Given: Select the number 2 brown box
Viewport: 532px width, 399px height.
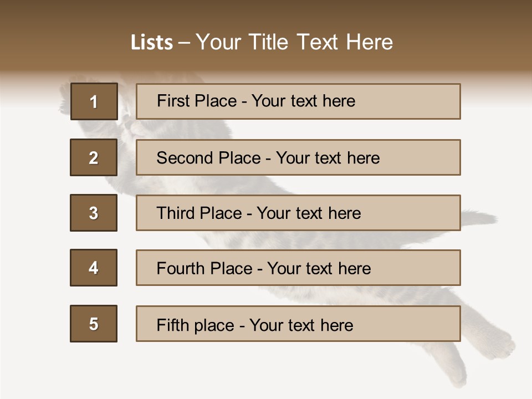Looking at the screenshot, I should pos(94,157).
